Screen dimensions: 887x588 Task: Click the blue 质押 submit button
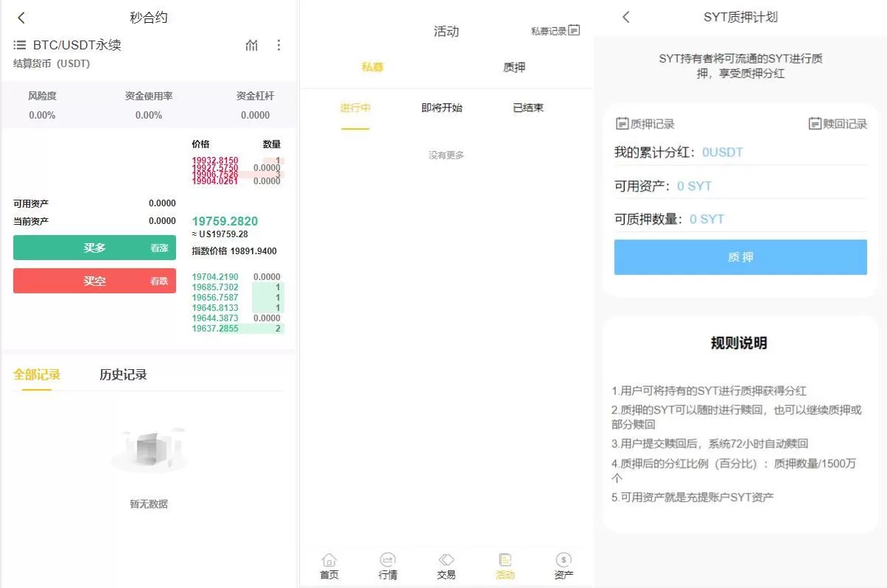pyautogui.click(x=740, y=257)
